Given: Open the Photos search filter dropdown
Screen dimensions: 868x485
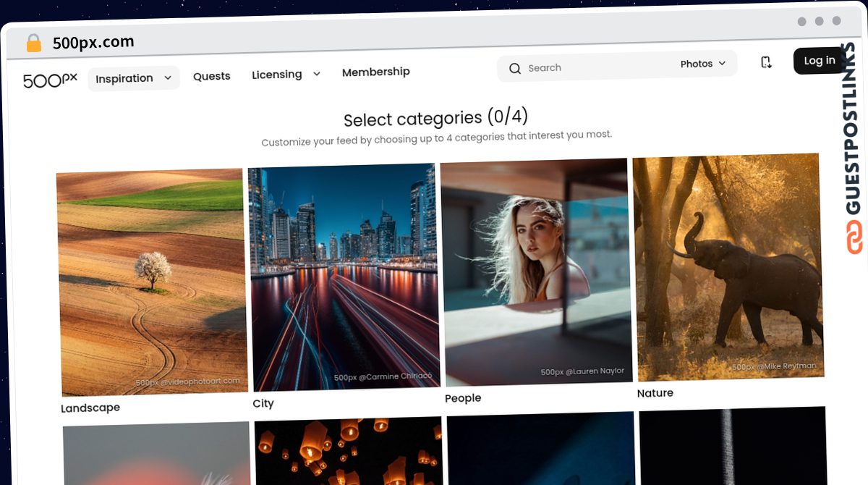Looking at the screenshot, I should [x=702, y=64].
